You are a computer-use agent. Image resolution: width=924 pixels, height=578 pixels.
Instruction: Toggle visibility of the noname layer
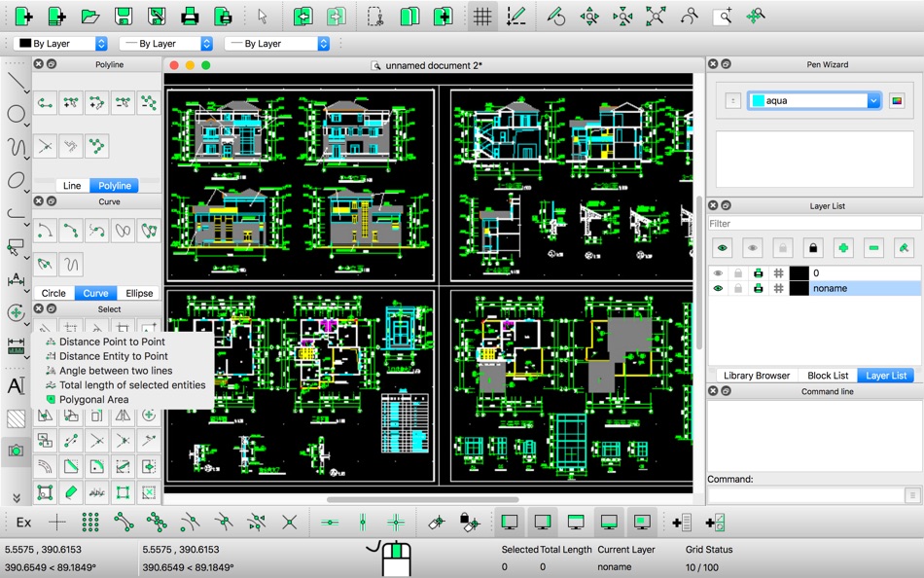click(x=718, y=288)
